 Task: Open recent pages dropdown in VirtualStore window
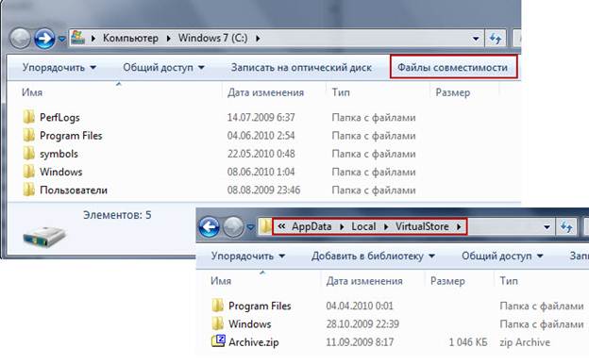[250, 227]
